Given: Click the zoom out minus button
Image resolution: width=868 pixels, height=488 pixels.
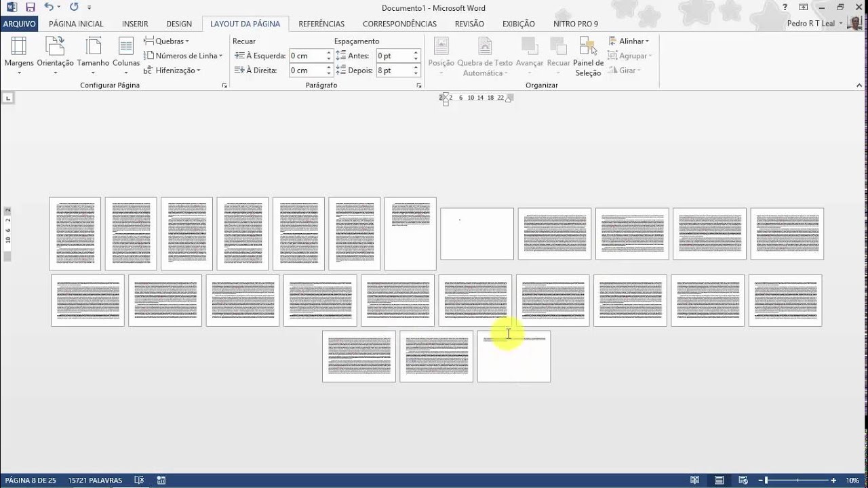Looking at the screenshot, I should (x=759, y=481).
